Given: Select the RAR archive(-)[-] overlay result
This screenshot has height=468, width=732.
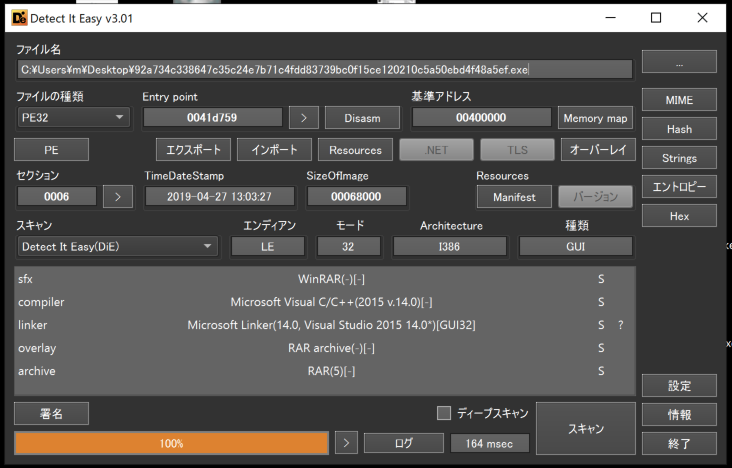Looking at the screenshot, I should [331, 348].
